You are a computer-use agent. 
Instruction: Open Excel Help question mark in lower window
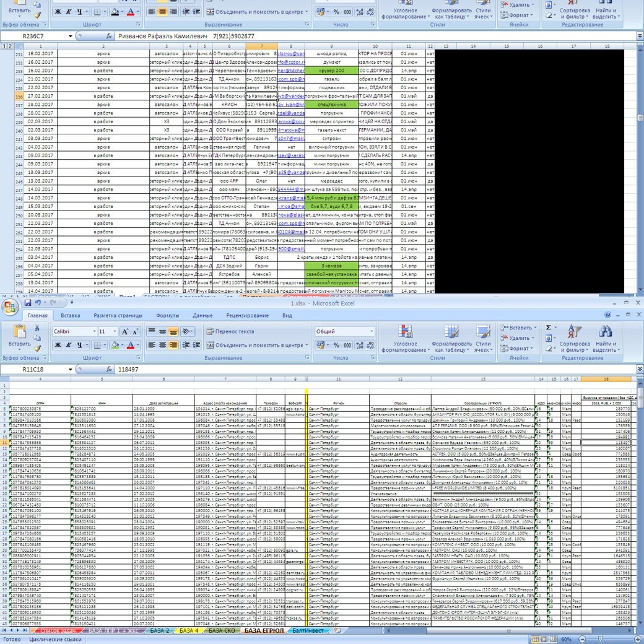[x=607, y=315]
